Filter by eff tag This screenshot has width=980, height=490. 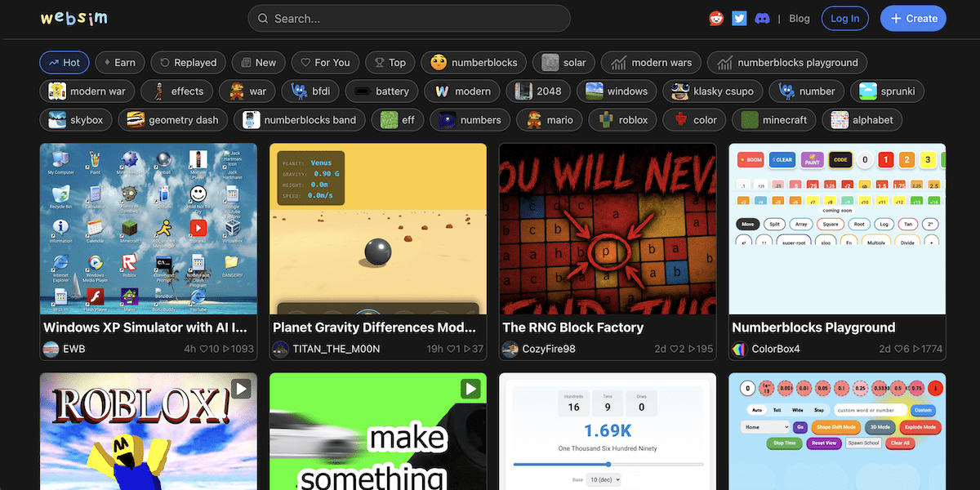click(398, 119)
